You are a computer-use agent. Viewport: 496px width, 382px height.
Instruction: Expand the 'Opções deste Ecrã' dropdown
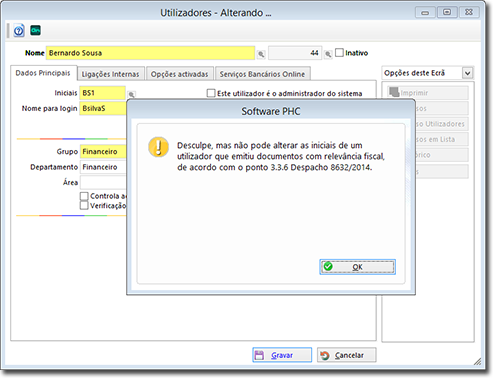[467, 73]
